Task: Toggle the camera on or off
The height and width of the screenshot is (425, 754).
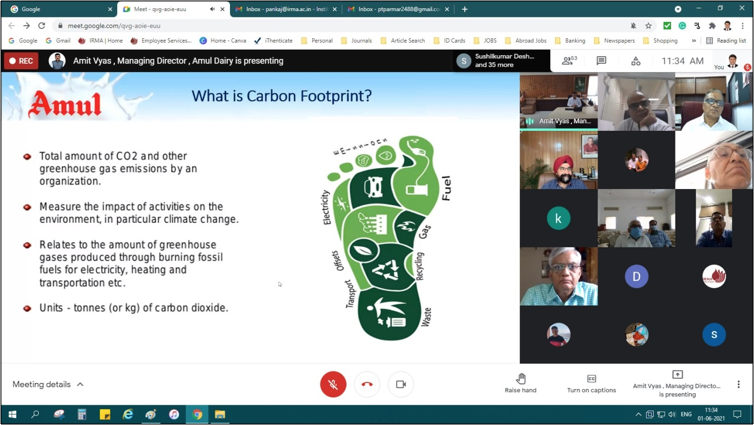Action: point(401,384)
